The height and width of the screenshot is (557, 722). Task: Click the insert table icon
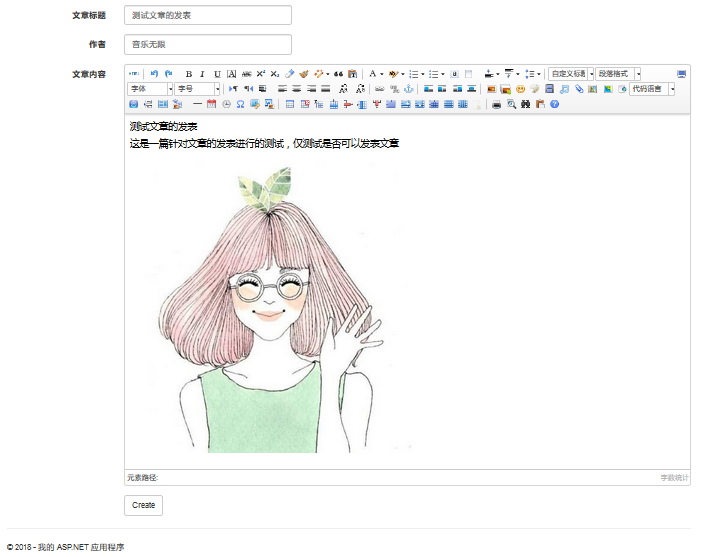pyautogui.click(x=290, y=104)
